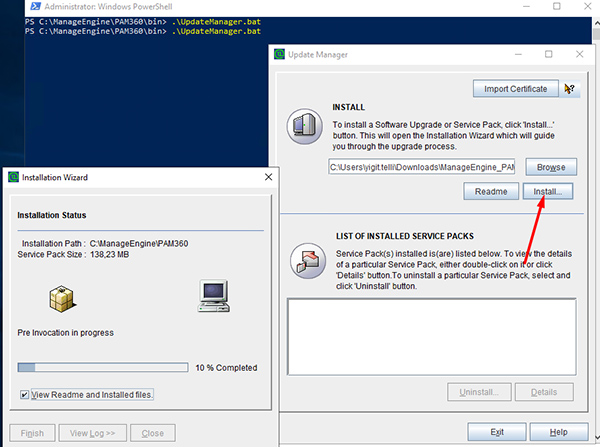The height and width of the screenshot is (447, 600).
Task: Click the Import Certificate button
Action: [x=515, y=89]
